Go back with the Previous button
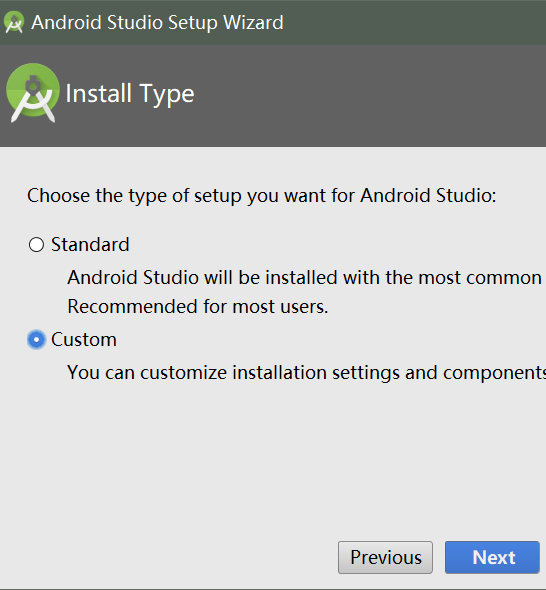The height and width of the screenshot is (590, 546). (x=385, y=557)
